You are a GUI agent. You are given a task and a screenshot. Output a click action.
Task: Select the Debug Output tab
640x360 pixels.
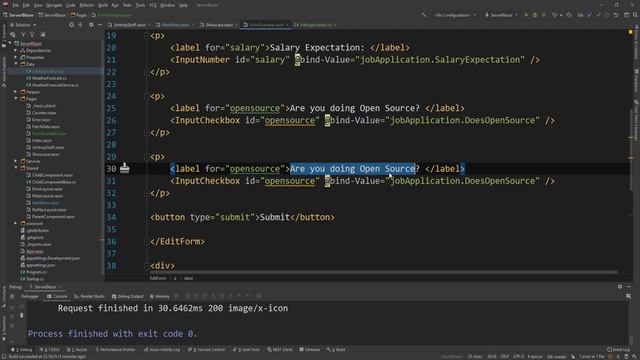click(x=128, y=296)
